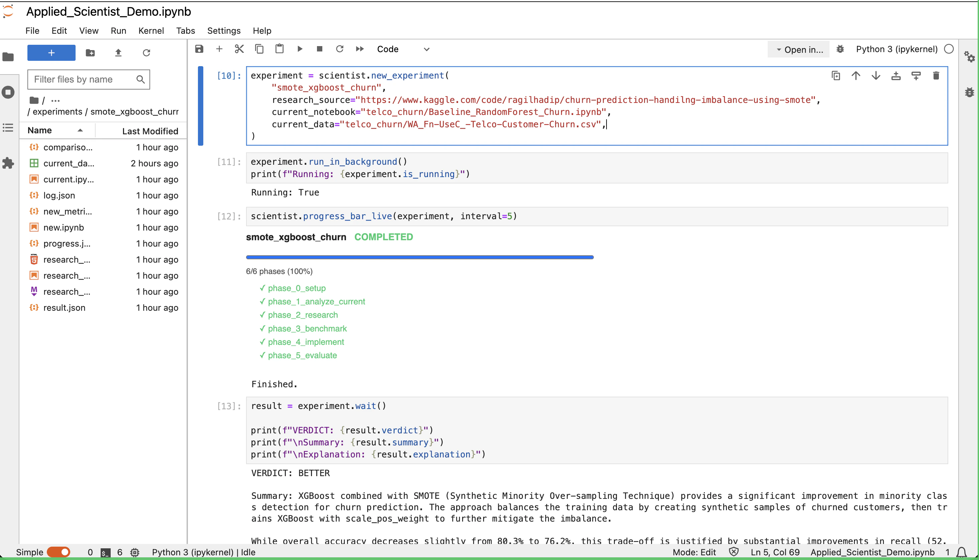Open the Run menu
Screen dimensions: 979x560
coord(118,31)
